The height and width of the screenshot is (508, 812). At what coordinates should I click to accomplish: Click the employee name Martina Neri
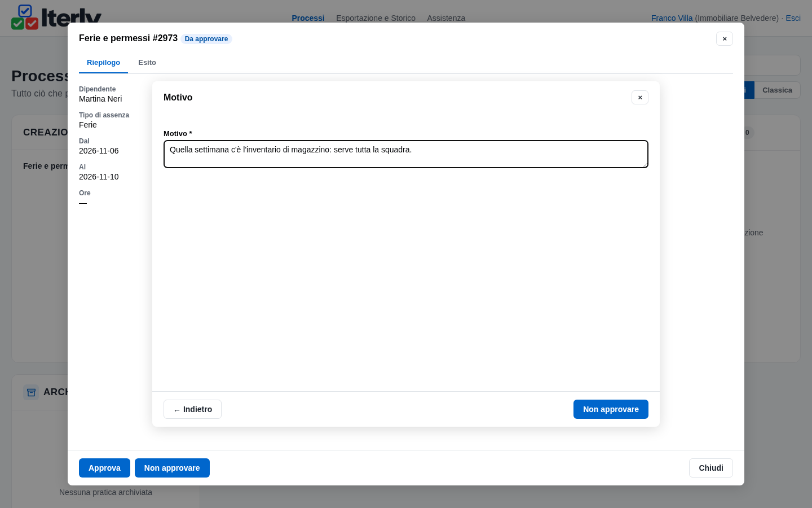click(x=100, y=99)
